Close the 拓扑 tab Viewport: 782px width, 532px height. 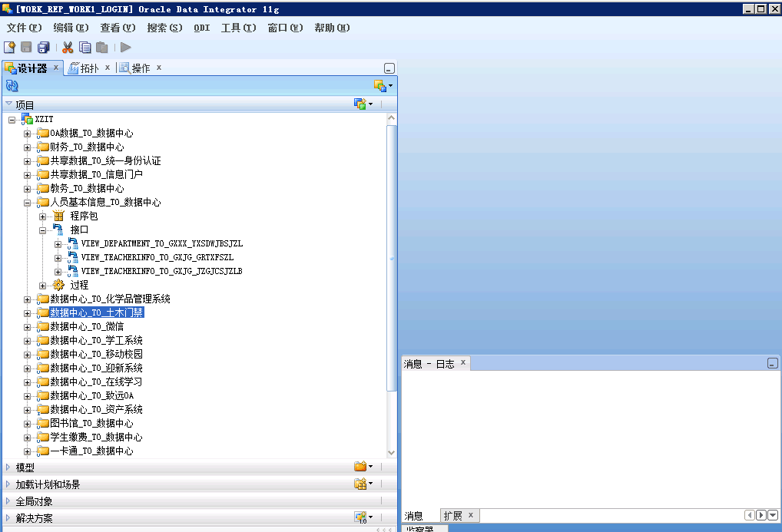pyautogui.click(x=108, y=68)
